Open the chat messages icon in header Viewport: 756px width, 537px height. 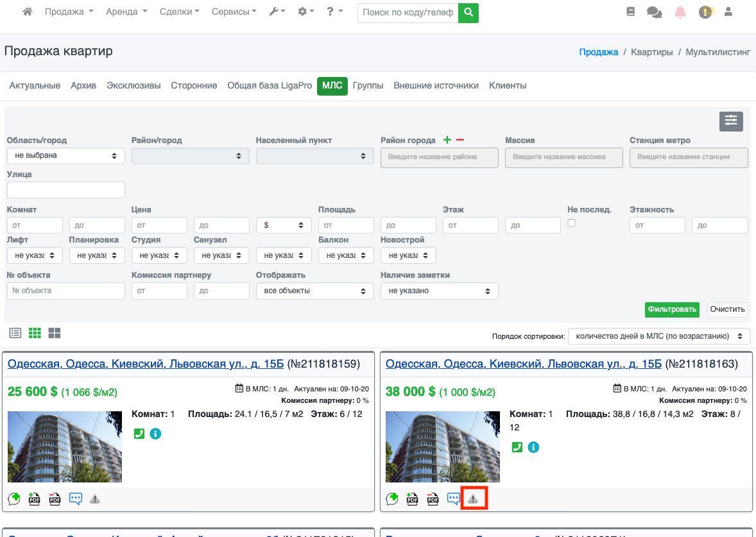click(x=654, y=12)
